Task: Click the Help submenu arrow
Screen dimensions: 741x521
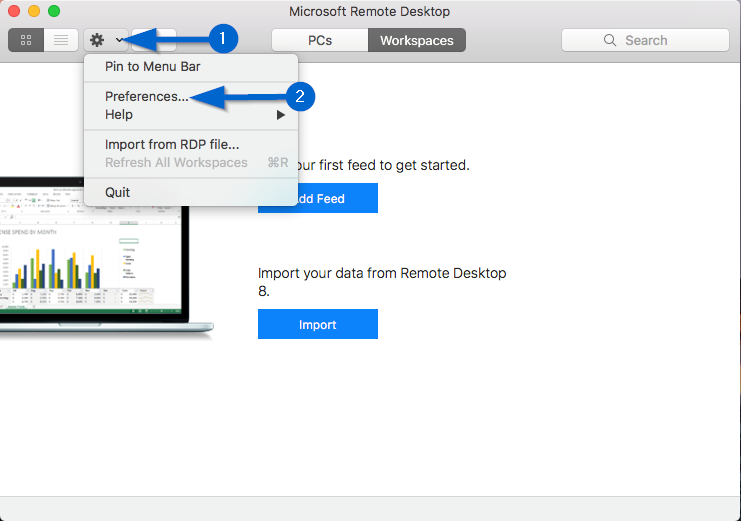Action: point(281,115)
